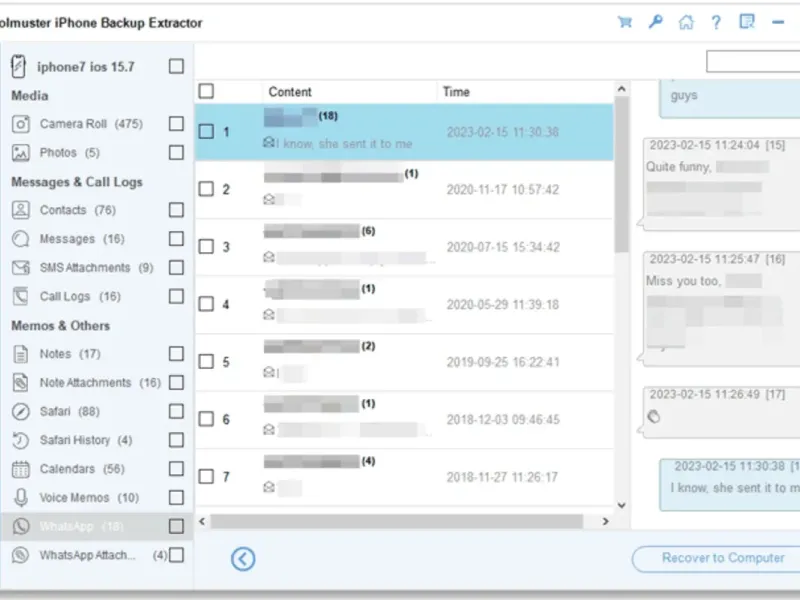Check the Notes checkbox
Screen dimensions: 800x600
(176, 354)
